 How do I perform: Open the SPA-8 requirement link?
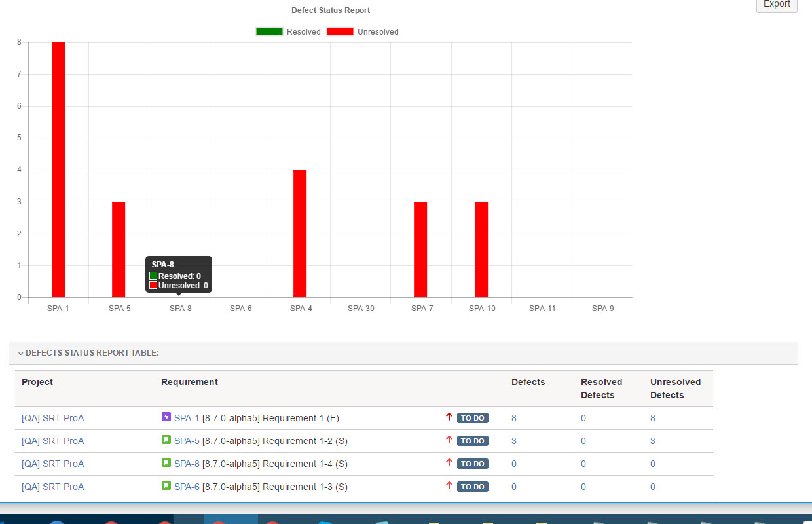(187, 464)
